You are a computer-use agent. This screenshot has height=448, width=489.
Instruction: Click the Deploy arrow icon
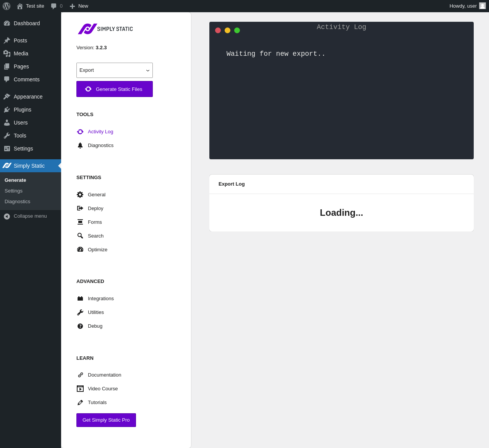80,209
